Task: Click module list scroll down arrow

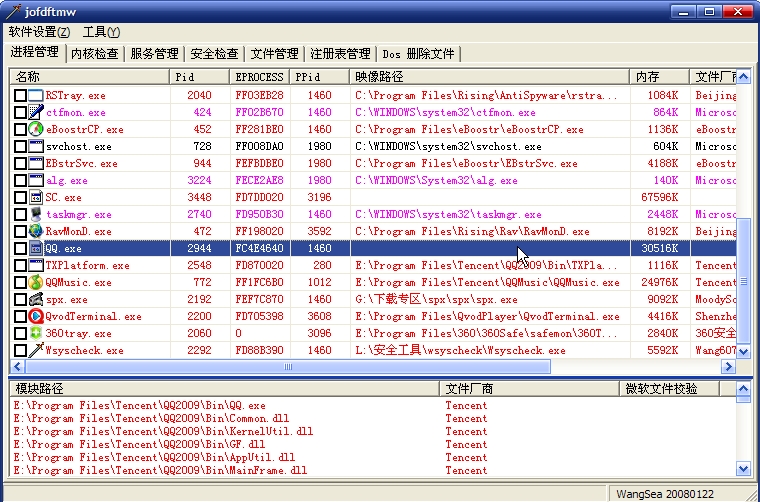Action: tap(743, 468)
